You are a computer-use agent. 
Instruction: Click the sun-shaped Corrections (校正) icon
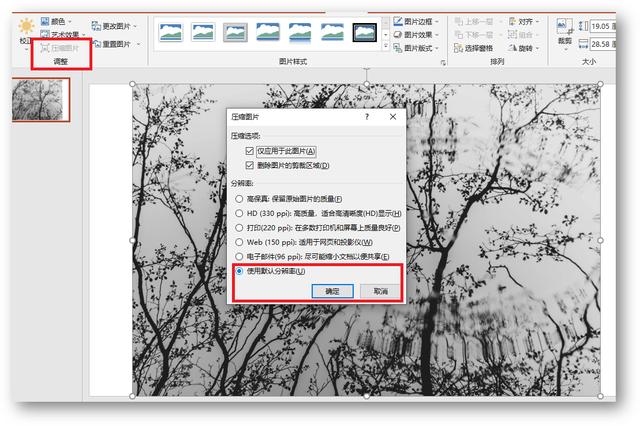click(x=26, y=26)
